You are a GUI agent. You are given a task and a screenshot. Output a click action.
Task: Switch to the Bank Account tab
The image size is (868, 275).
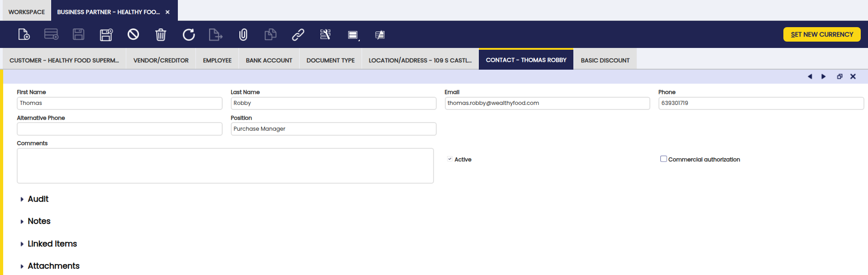click(269, 60)
